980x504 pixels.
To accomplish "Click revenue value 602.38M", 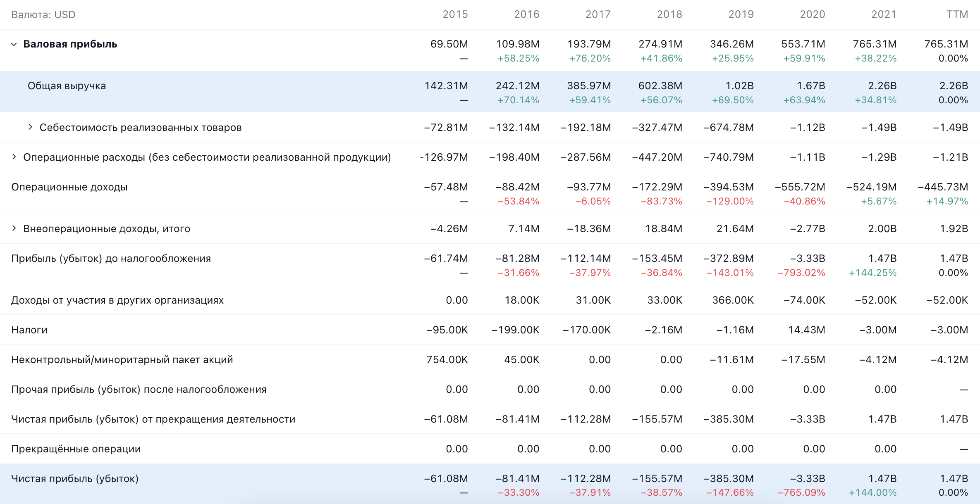I will (660, 86).
